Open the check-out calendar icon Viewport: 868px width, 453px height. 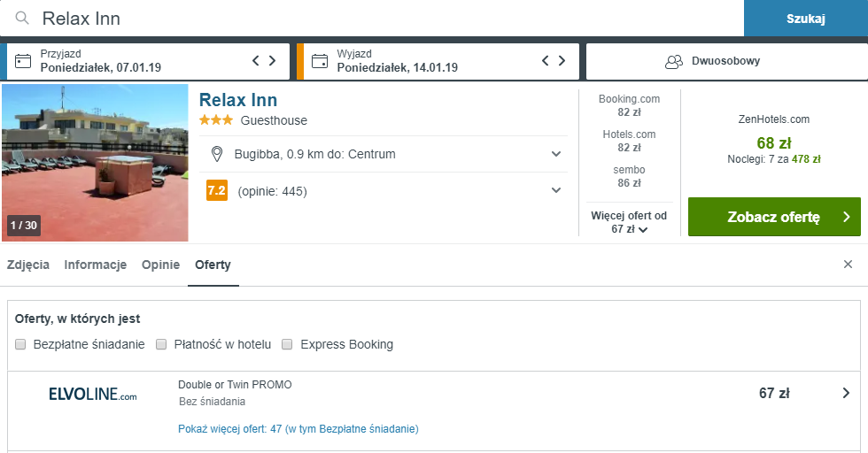pos(320,61)
